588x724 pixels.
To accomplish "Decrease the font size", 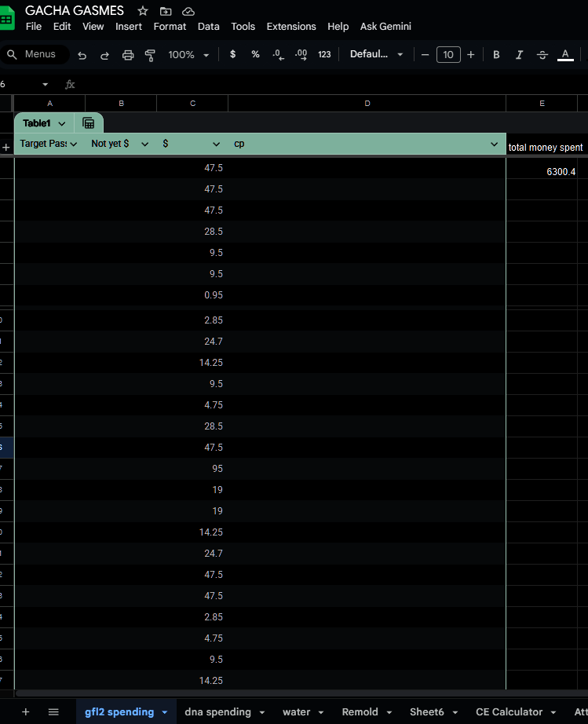I will pos(425,54).
